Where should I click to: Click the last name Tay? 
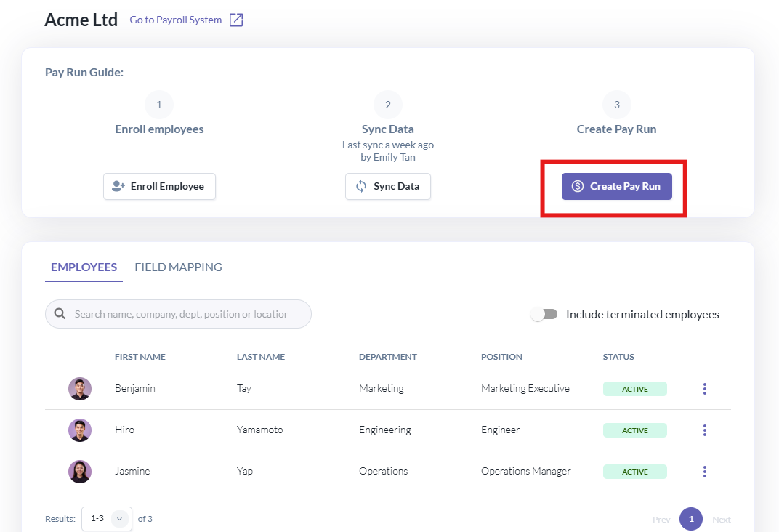(244, 388)
